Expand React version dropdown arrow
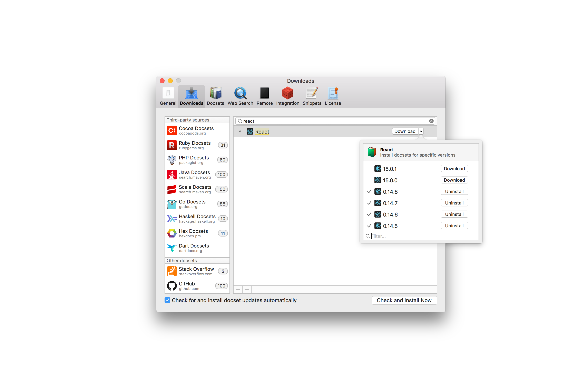 coord(421,131)
